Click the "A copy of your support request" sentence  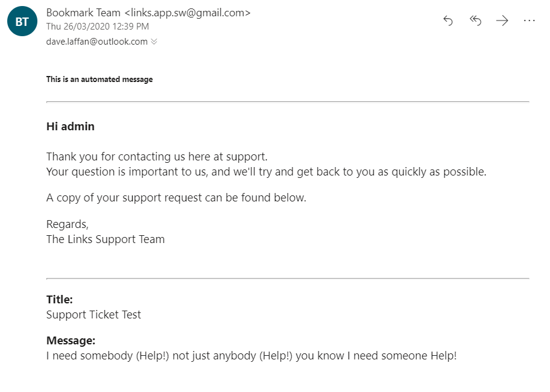coord(176,198)
